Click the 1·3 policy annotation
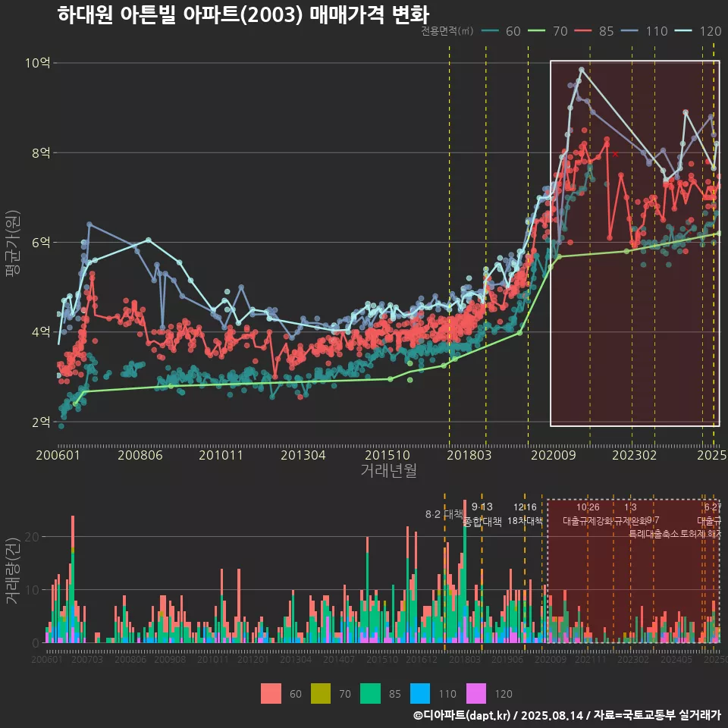This screenshot has height=728, width=728. (x=630, y=507)
